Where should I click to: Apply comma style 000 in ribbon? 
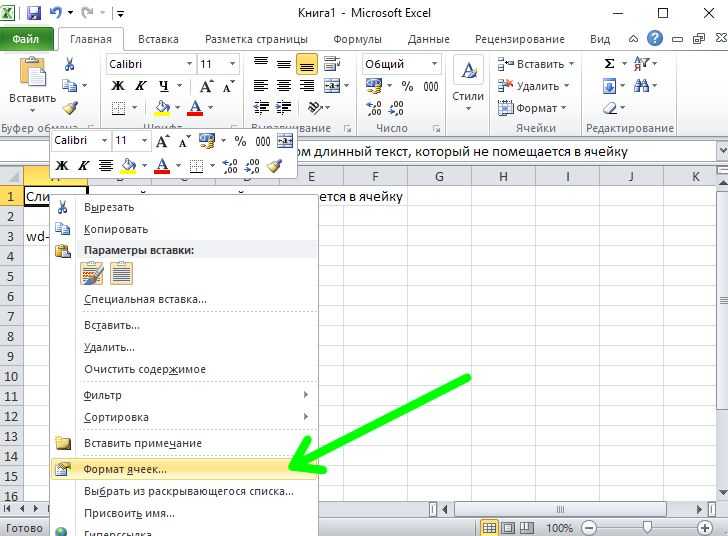(x=431, y=86)
